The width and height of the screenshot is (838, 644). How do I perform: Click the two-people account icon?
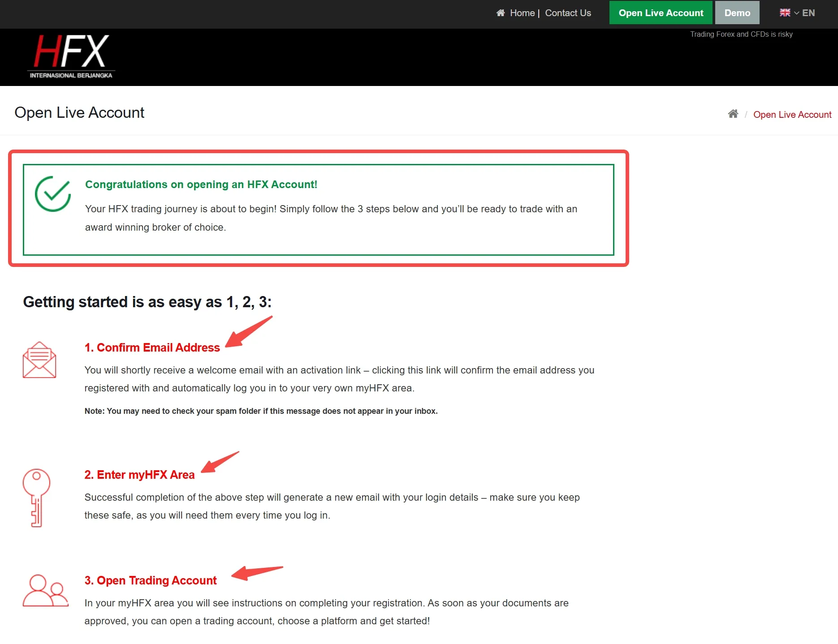tap(45, 591)
